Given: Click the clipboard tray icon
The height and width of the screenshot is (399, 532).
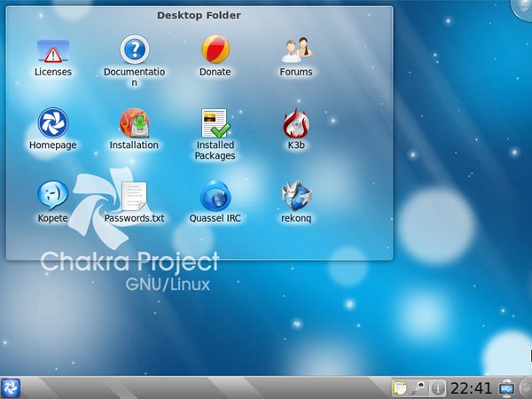Looking at the screenshot, I should [400, 388].
